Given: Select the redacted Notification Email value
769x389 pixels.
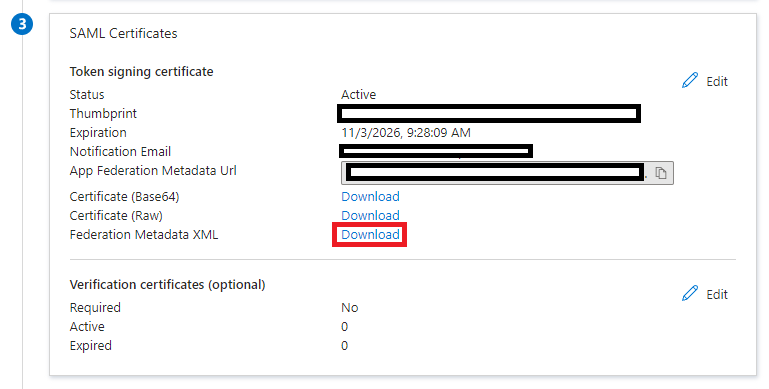Looking at the screenshot, I should click(x=436, y=151).
